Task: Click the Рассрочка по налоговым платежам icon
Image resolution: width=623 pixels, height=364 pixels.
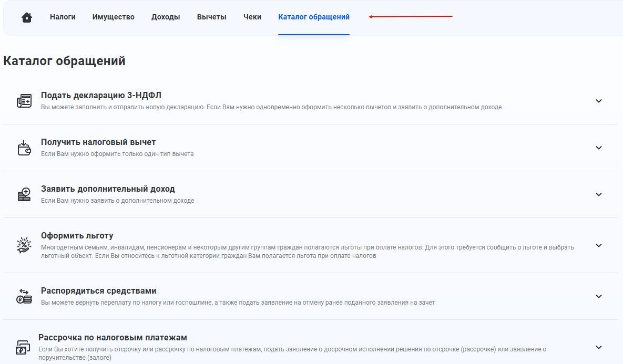Action: point(23,347)
